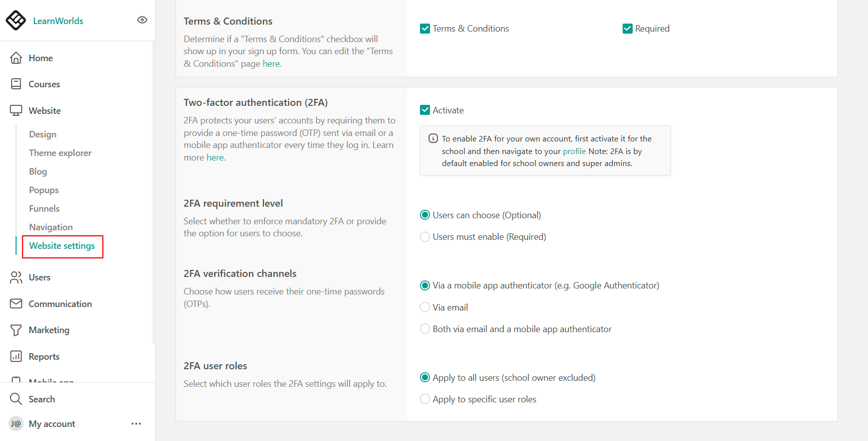Open Marketing section
The image size is (868, 441).
pos(49,330)
